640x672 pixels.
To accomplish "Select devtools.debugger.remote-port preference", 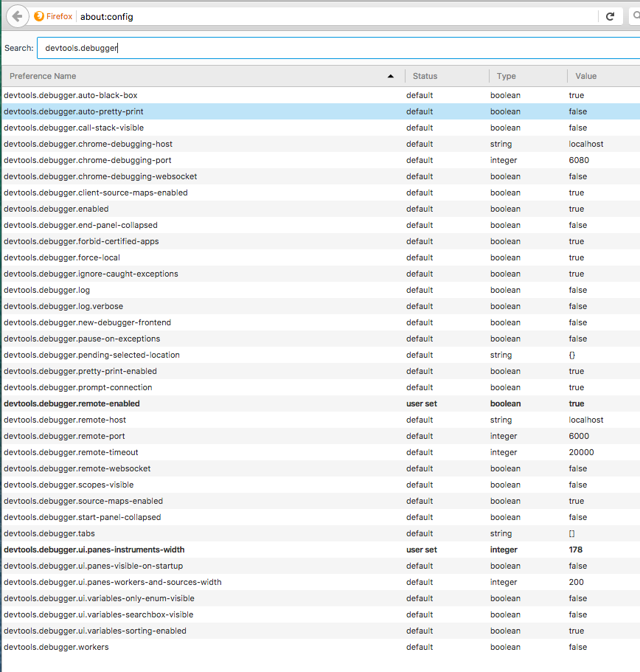I will click(321, 436).
